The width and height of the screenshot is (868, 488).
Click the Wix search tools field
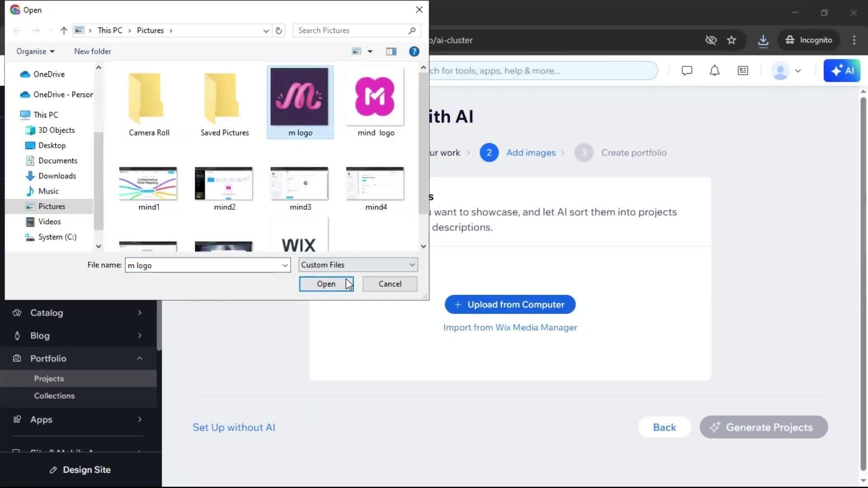(543, 71)
